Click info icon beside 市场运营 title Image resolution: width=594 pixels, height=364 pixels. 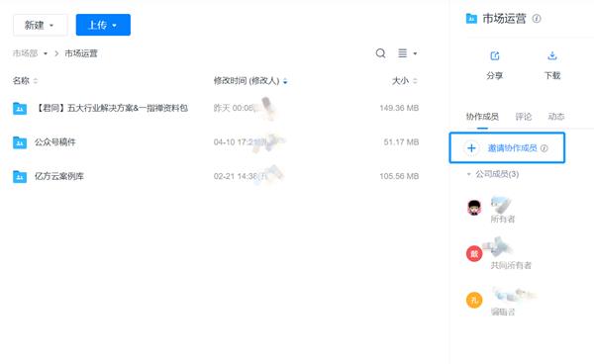click(x=537, y=18)
